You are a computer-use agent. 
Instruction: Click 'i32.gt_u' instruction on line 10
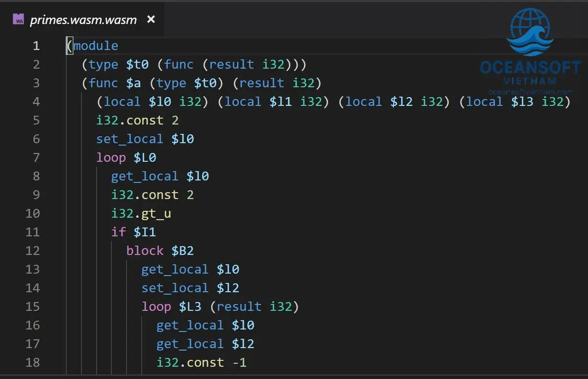(x=141, y=213)
